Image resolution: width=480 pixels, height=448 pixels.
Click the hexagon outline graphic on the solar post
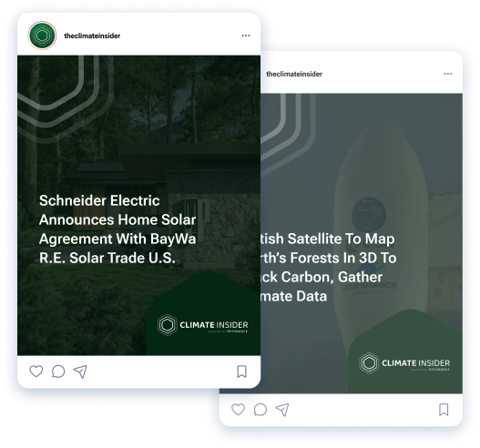[66, 99]
